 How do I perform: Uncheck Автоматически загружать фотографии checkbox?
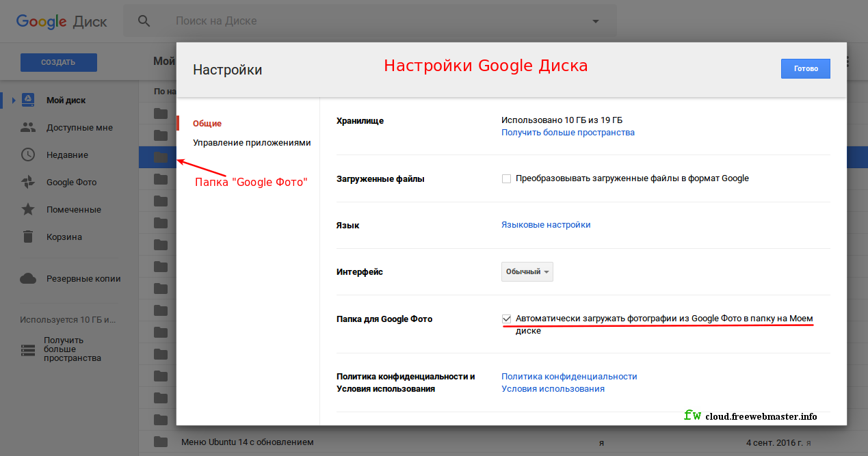(506, 319)
